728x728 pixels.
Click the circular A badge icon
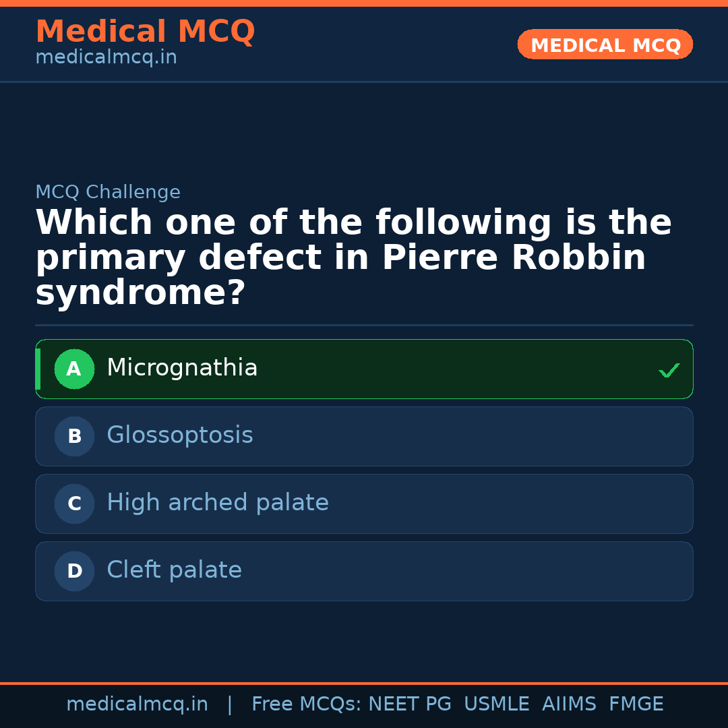pyautogui.click(x=74, y=369)
